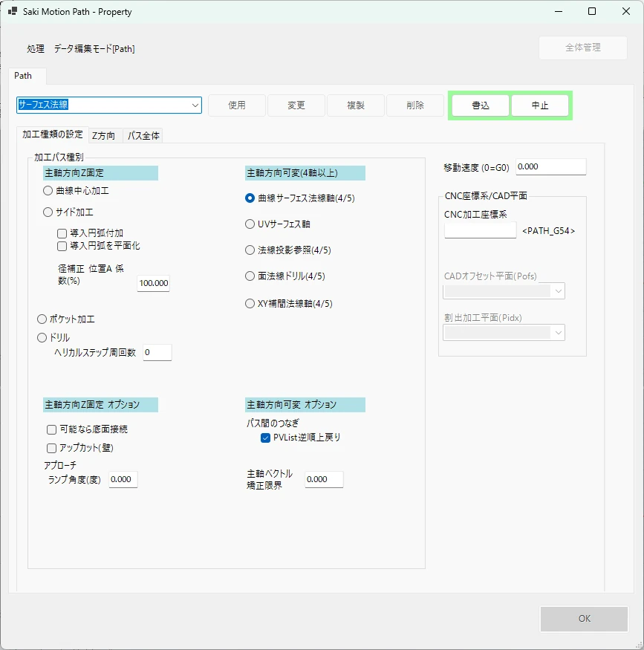Click the 使用 button
This screenshot has width=644, height=650.
pos(237,105)
